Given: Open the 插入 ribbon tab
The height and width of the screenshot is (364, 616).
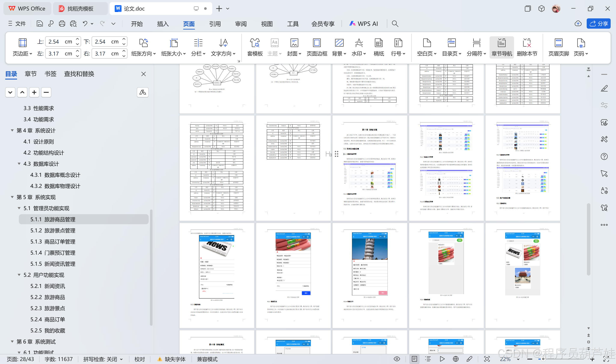Looking at the screenshot, I should [x=163, y=24].
